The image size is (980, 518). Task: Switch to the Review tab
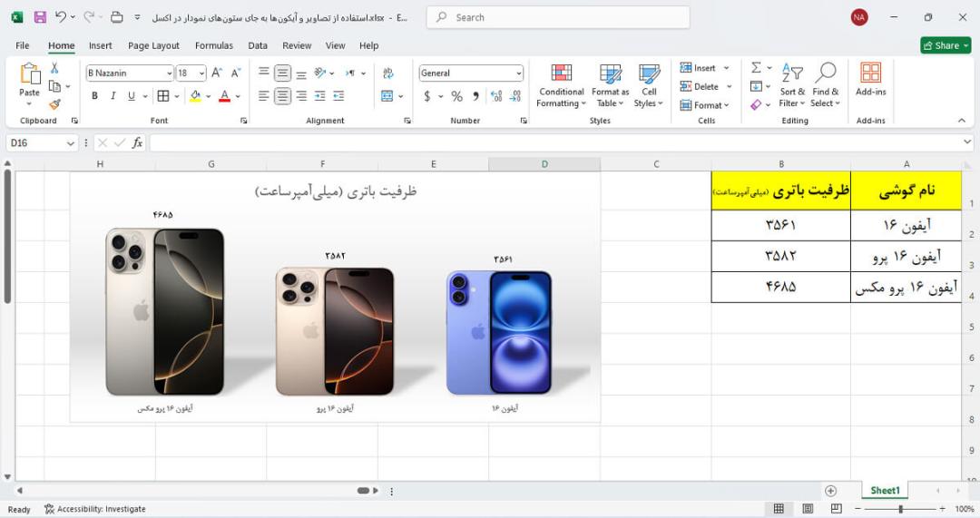pos(296,45)
